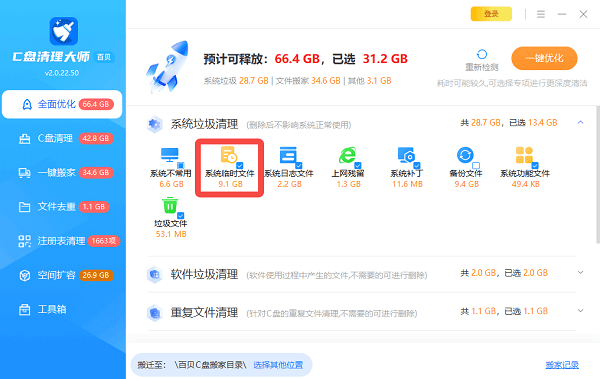Image resolution: width=600 pixels, height=379 pixels.
Task: Open the 搬家记录 link
Action: (562, 365)
